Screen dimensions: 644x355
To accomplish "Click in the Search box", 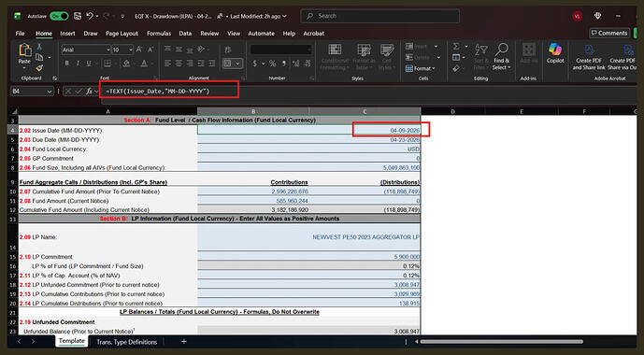I will tap(380, 16).
